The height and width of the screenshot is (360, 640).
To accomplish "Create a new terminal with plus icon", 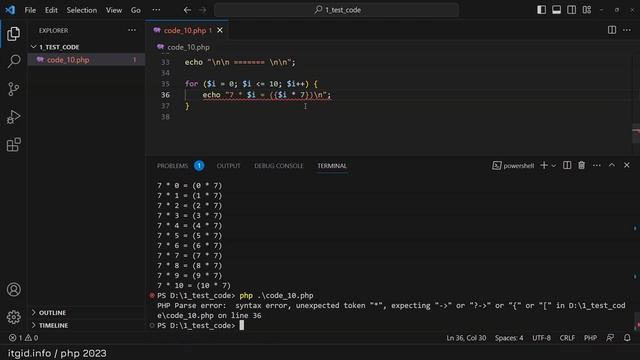I will pos(544,165).
